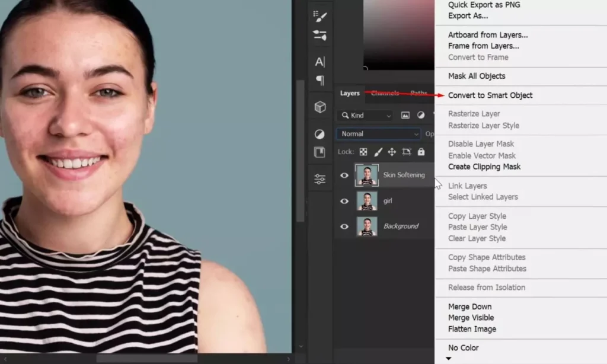Open the Brushes panel icon
Image resolution: width=607 pixels, height=364 pixels.
tap(320, 36)
